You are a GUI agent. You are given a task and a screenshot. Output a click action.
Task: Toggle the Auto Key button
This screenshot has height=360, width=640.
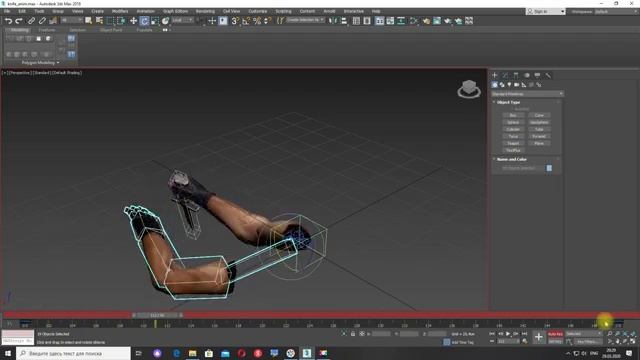[555, 334]
